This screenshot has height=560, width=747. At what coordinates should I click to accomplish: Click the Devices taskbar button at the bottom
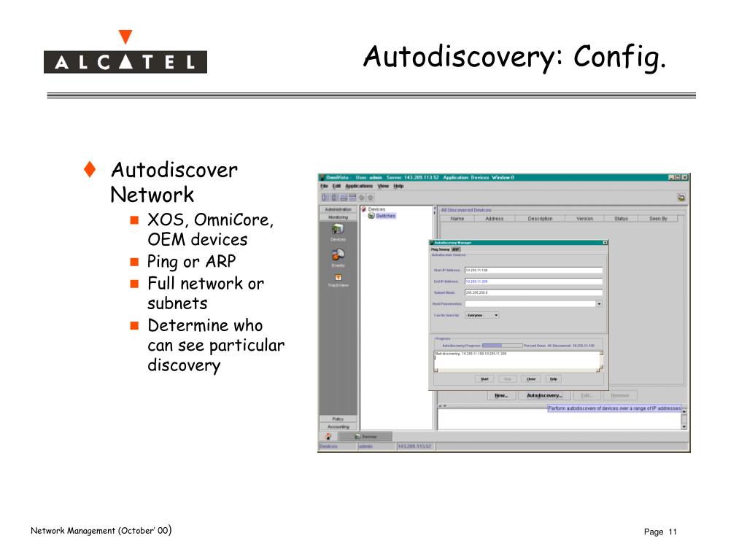[x=365, y=436]
